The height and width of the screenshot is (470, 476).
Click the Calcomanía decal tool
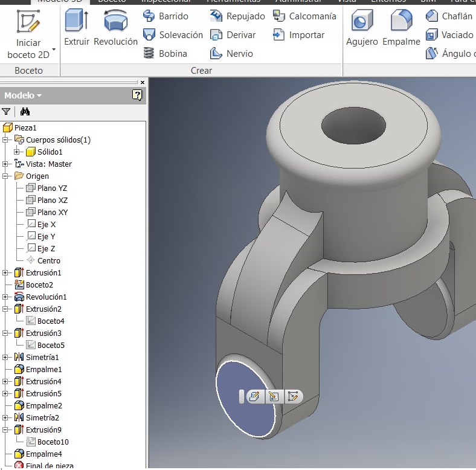[x=304, y=16]
